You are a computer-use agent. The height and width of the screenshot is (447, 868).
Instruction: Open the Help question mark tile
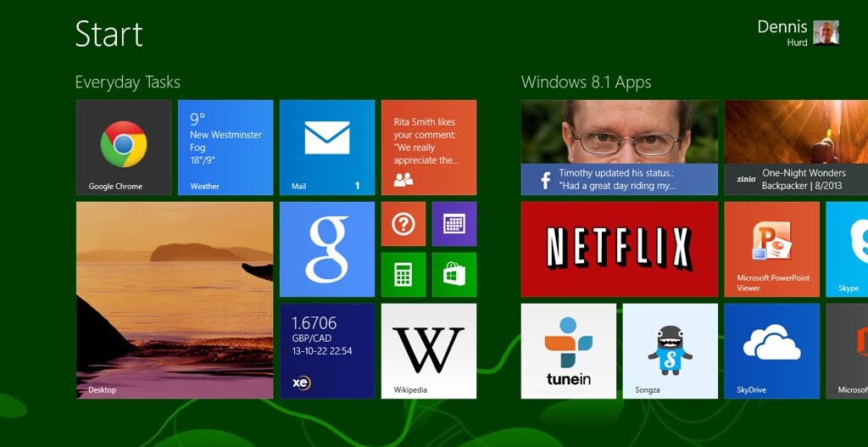click(403, 224)
